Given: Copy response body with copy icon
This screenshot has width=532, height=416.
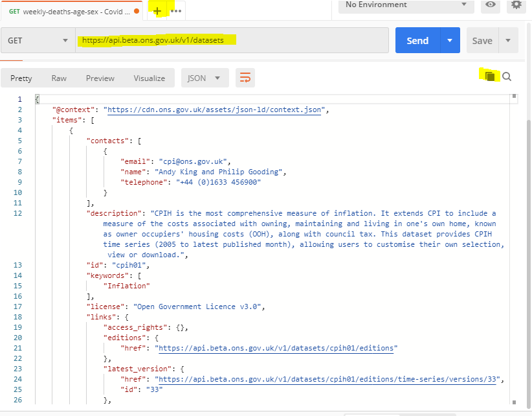Looking at the screenshot, I should coord(490,76).
